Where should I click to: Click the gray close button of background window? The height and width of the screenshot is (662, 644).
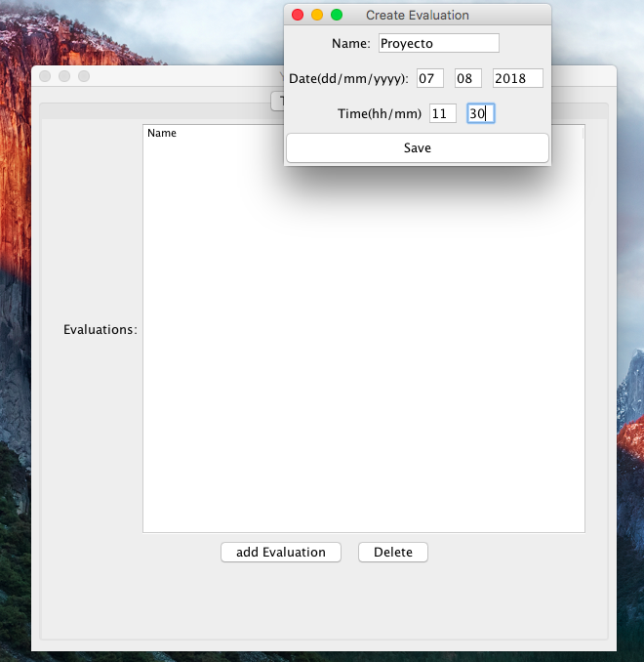pyautogui.click(x=45, y=76)
